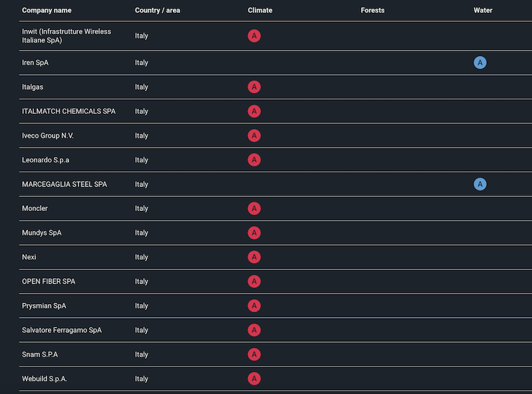The width and height of the screenshot is (532, 394).
Task: Click Leonardo S.p.a Climate A badge
Action: [254, 160]
